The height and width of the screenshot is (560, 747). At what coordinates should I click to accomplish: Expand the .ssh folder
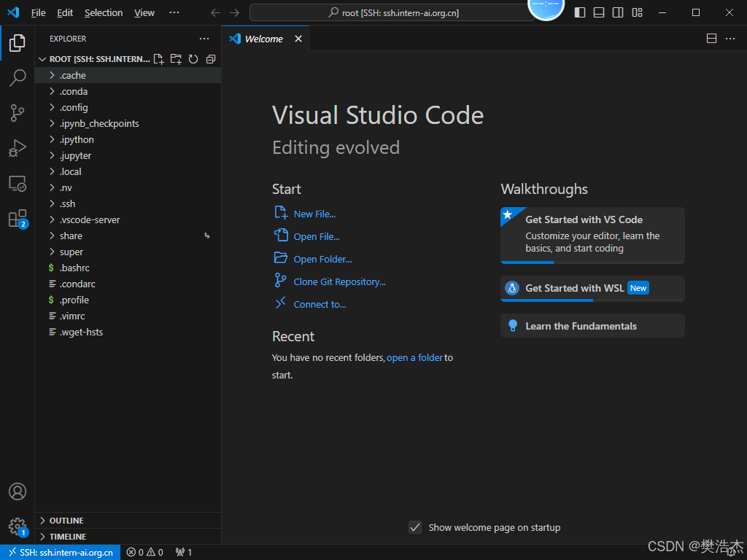tap(128, 204)
